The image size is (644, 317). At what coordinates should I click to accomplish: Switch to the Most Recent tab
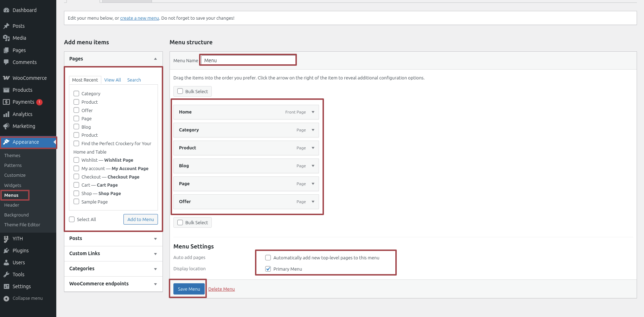[x=85, y=80]
